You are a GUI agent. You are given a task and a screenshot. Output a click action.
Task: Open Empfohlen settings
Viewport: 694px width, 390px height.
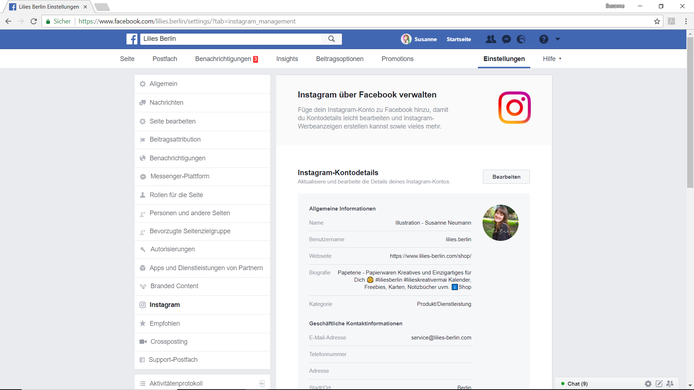pyautogui.click(x=202, y=324)
